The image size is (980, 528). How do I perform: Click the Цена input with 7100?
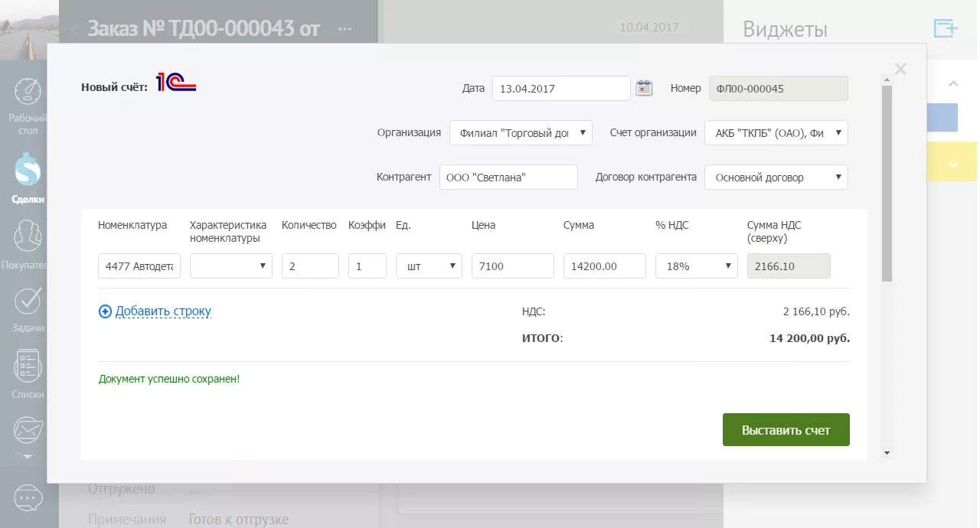click(x=513, y=266)
